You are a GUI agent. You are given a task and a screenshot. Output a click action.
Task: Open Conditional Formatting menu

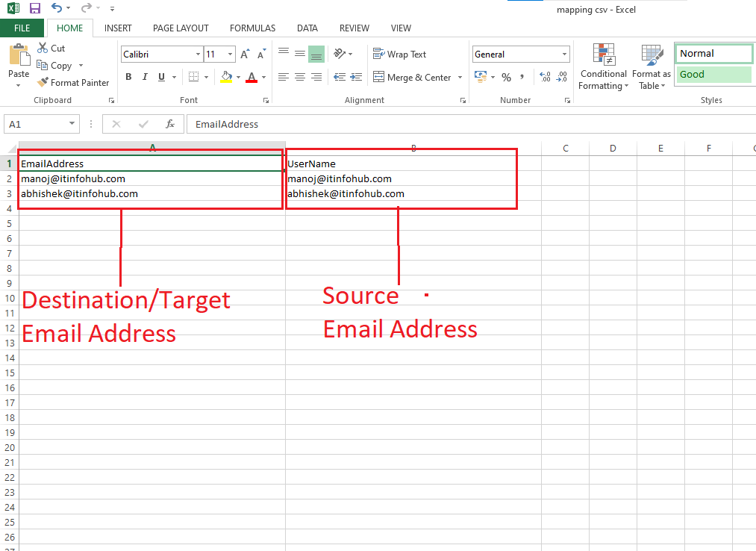[604, 66]
